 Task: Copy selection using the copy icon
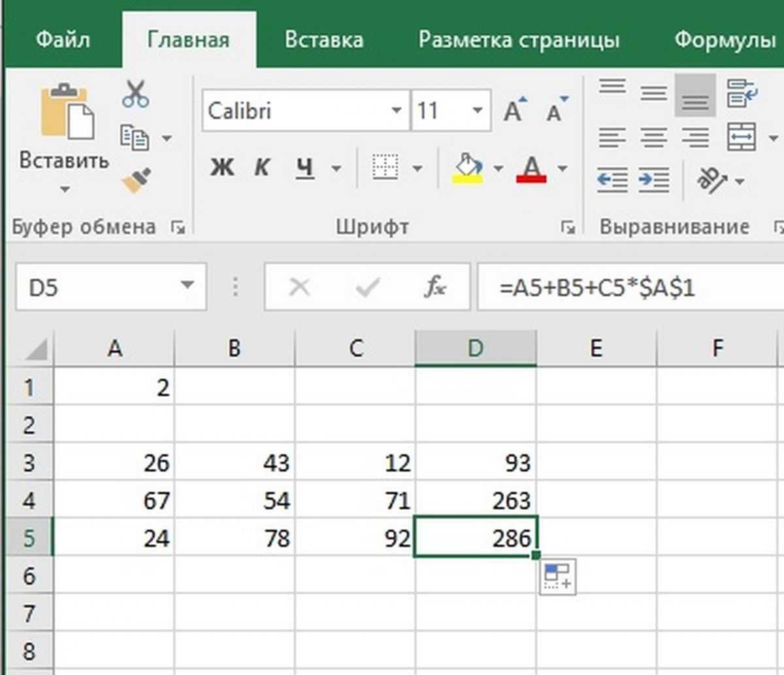coord(135,138)
